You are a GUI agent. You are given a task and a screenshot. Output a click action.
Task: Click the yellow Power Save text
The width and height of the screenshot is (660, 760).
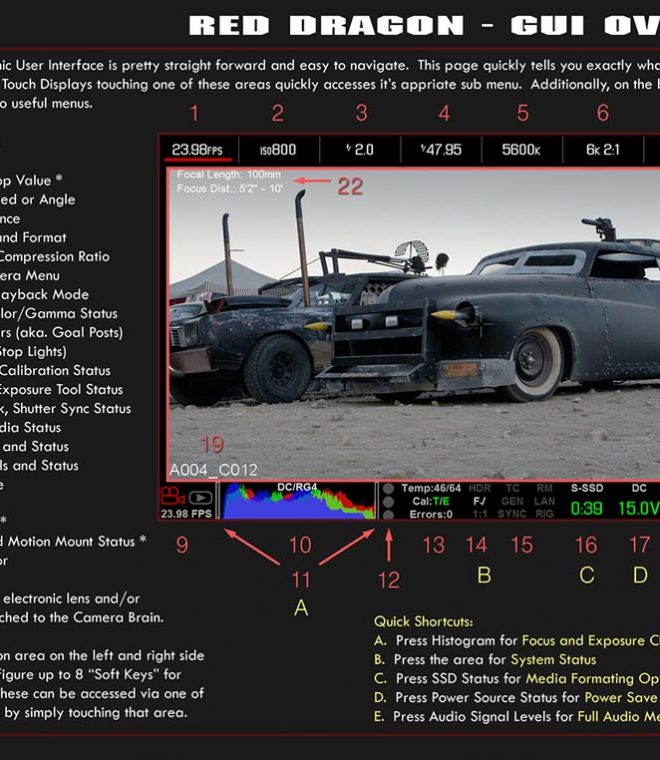click(x=621, y=697)
